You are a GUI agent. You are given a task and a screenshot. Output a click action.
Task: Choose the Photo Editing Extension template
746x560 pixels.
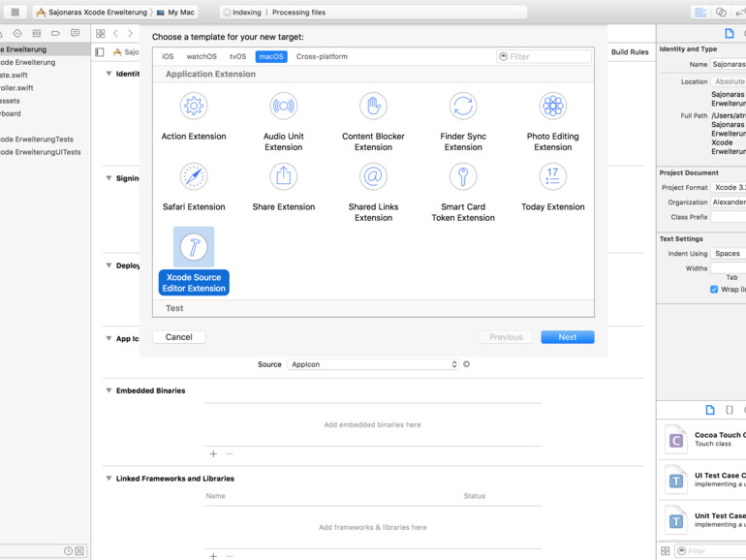click(553, 122)
